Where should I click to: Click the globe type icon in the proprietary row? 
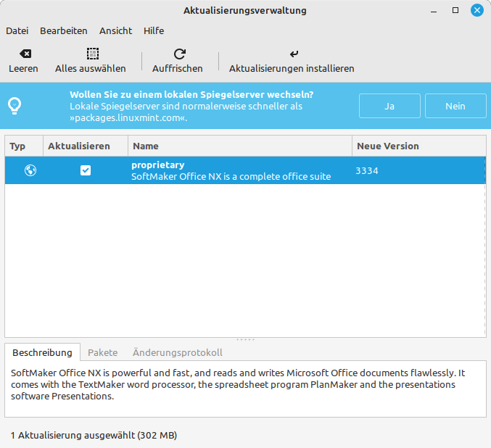30,170
